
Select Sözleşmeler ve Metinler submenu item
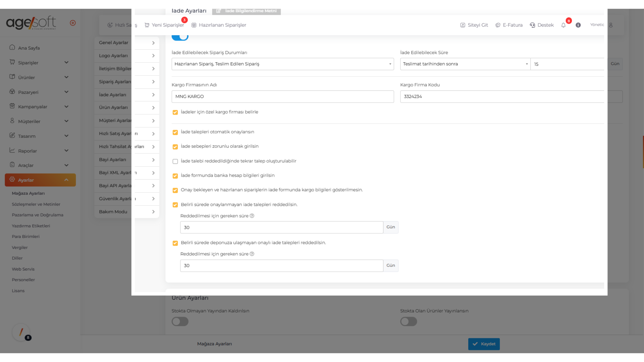click(x=36, y=204)
